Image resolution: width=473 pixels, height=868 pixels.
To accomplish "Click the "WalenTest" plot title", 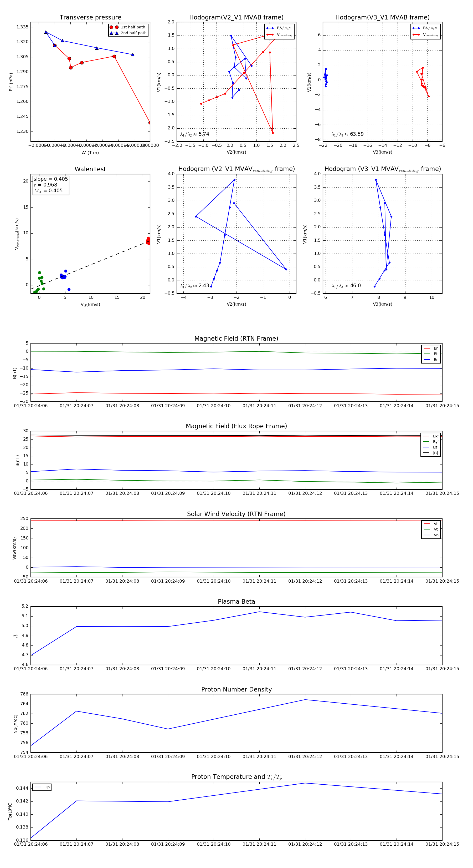I will [x=90, y=169].
